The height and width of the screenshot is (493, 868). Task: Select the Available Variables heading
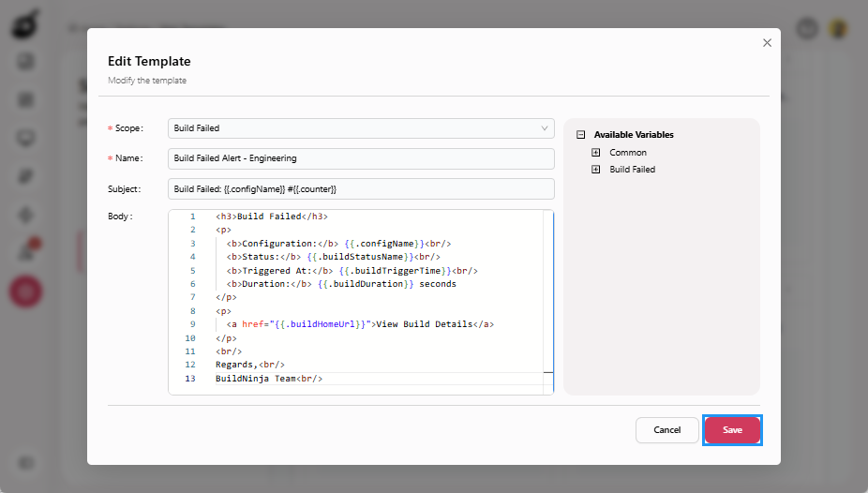click(634, 135)
